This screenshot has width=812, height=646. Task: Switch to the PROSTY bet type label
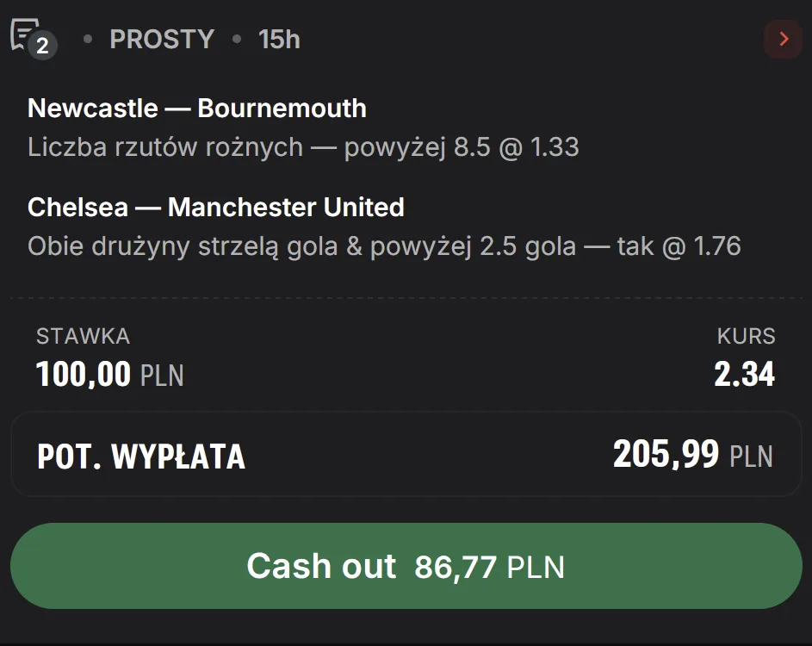coord(162,39)
